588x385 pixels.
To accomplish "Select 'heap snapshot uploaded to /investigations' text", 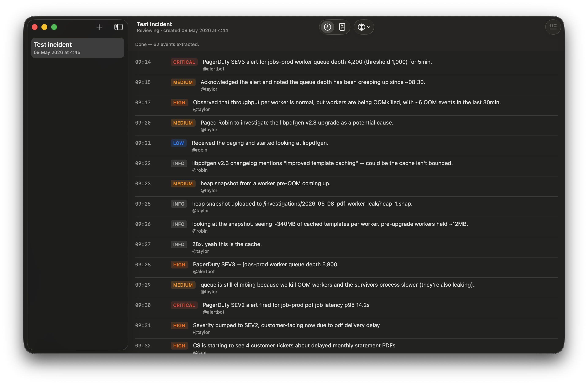I will pos(302,203).
